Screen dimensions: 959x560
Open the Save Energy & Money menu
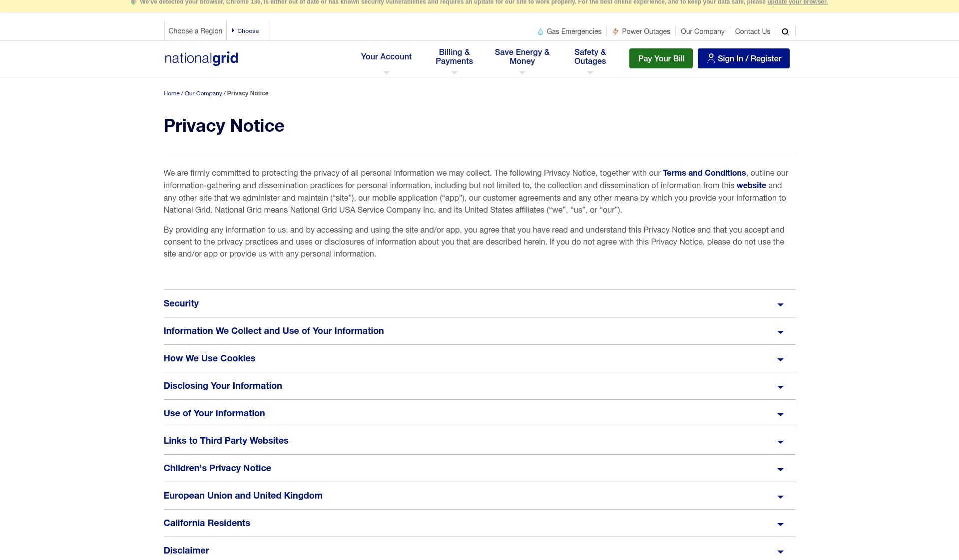click(x=522, y=57)
